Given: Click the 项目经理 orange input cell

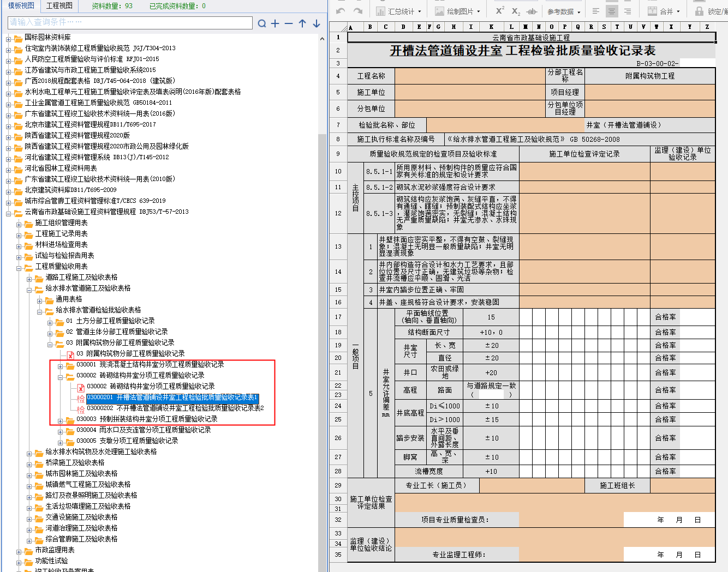Looking at the screenshot, I should 649,92.
